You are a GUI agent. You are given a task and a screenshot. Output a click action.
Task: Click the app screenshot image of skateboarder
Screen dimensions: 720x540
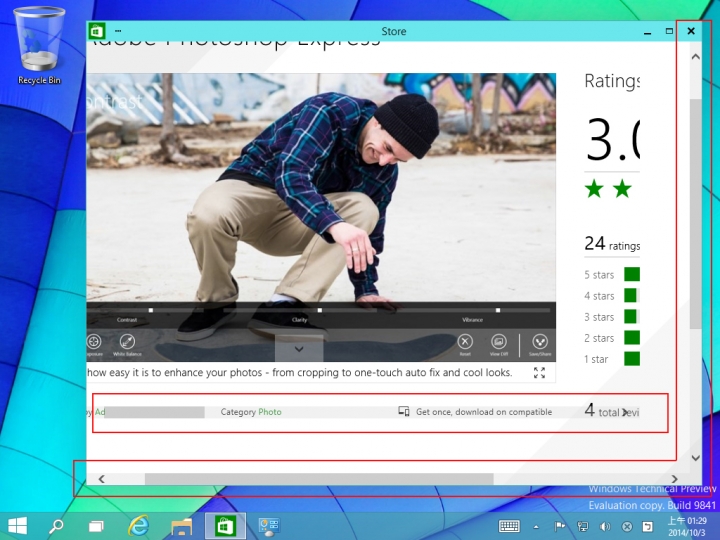[321, 217]
